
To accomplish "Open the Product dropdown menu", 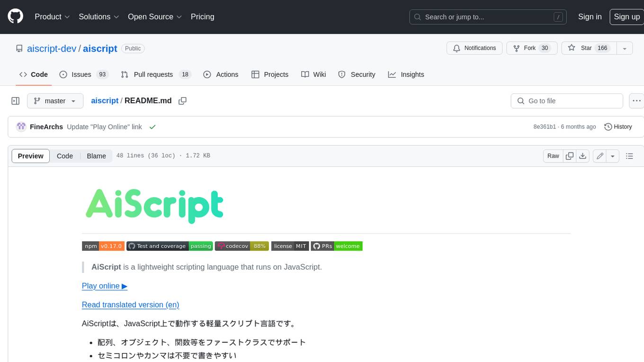I will [52, 17].
